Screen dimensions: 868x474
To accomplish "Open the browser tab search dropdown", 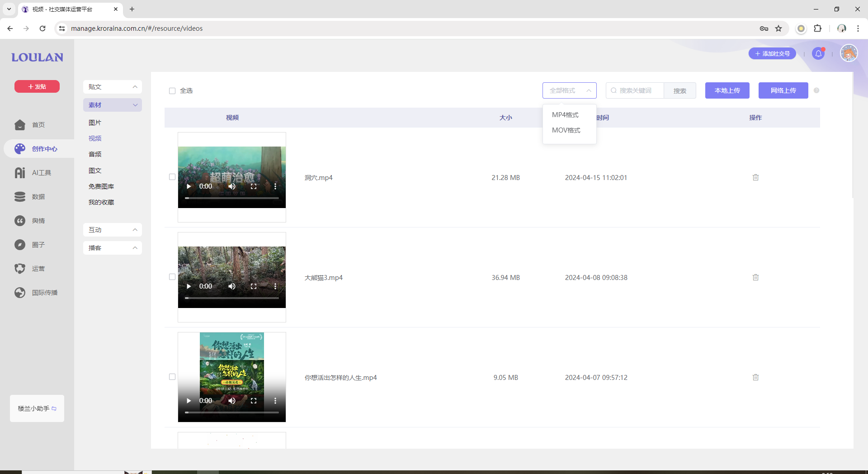I will pyautogui.click(x=9, y=9).
